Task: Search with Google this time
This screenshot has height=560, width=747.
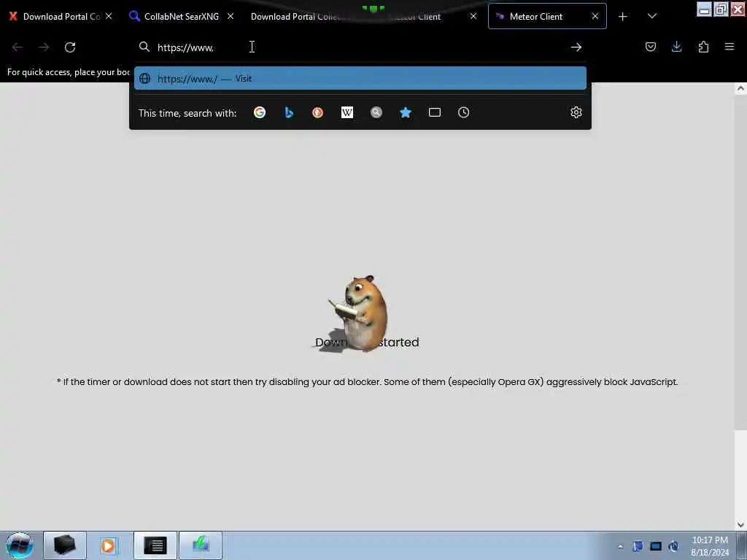Action: 260,112
